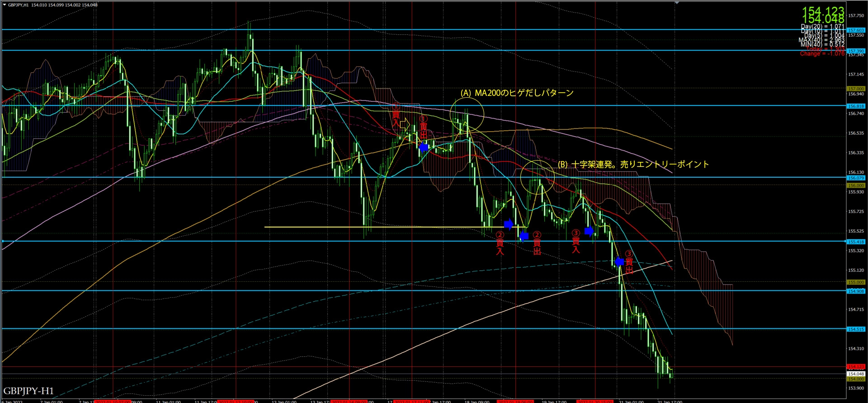Select the yellow circle marking point (B)

tap(538, 177)
